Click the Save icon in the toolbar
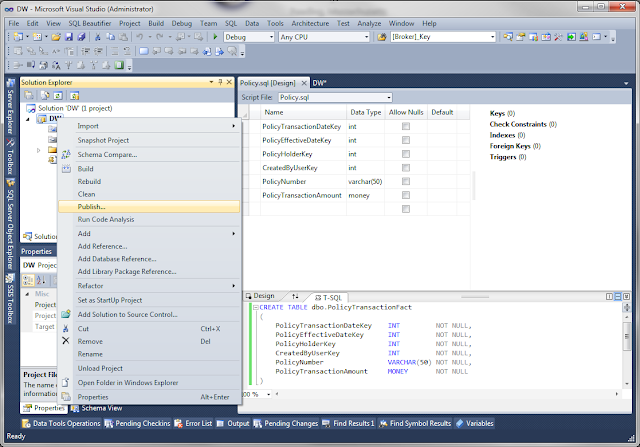This screenshot has width=640, height=447. [x=69, y=37]
